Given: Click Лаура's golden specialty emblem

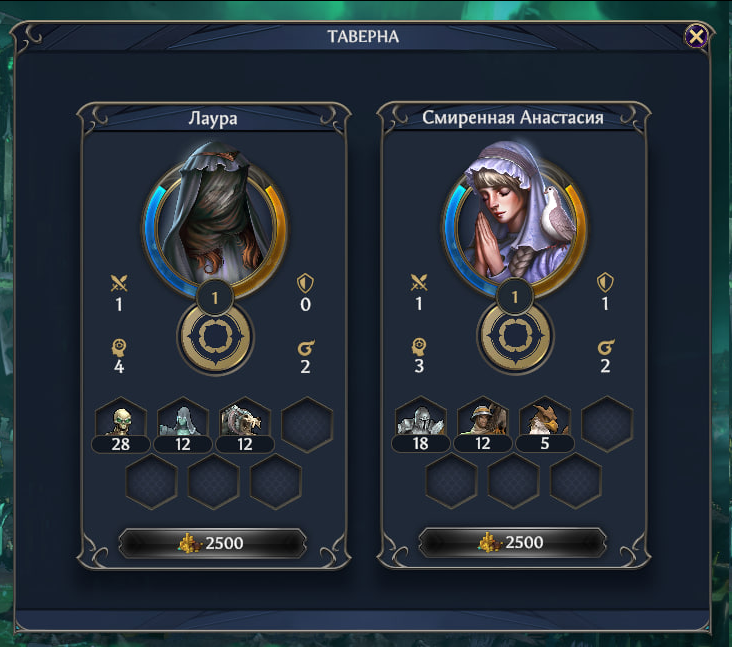Looking at the screenshot, I should [215, 337].
